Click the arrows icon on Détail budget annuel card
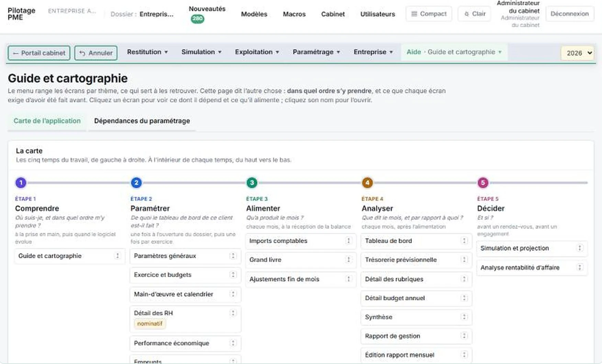 pyautogui.click(x=464, y=298)
